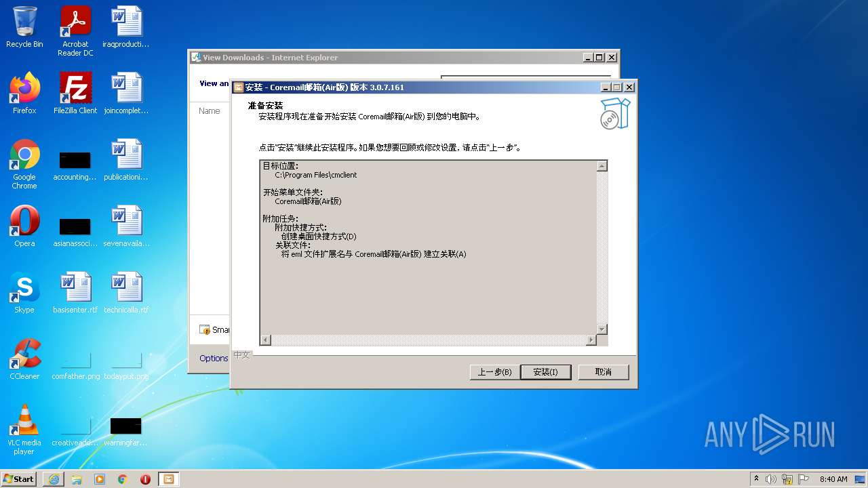Show hidden tray icons arrow
Screen dimensions: 868x488
click(756, 479)
